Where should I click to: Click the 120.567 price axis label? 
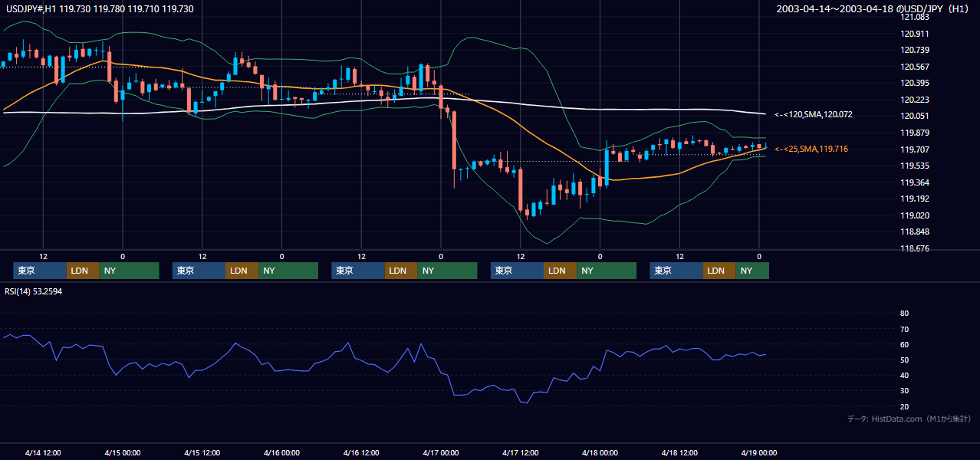(916, 67)
